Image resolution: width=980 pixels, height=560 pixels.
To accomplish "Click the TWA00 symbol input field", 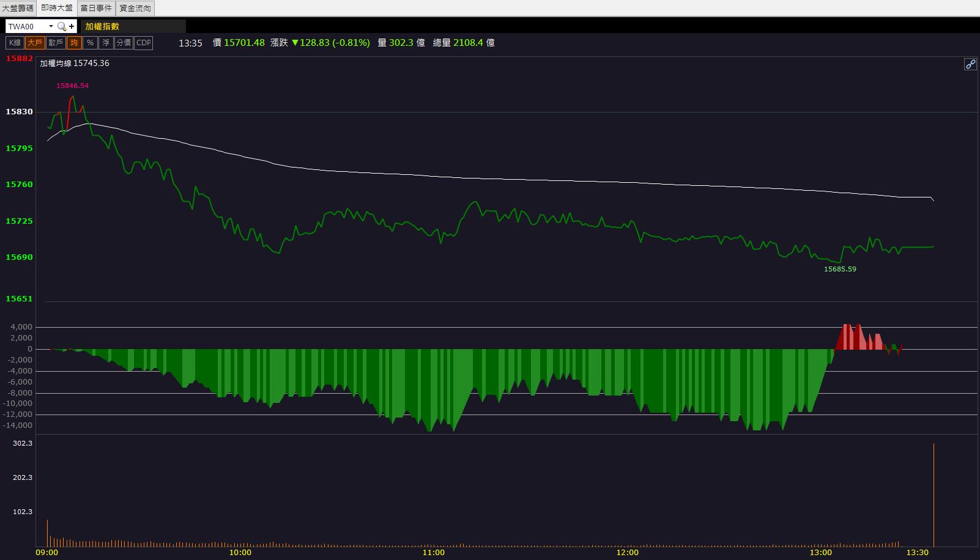I will tap(27, 26).
